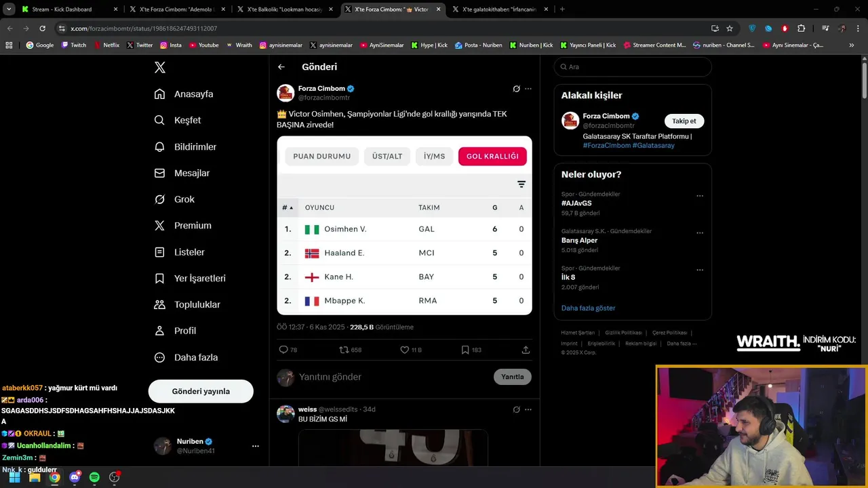Open Daha fazla göster trends link
Screen dimensions: 868x488
click(588, 308)
